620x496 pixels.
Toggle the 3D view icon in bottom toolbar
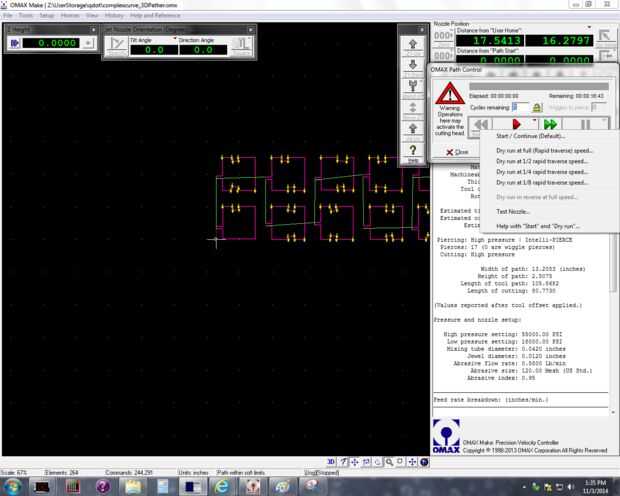(331, 462)
